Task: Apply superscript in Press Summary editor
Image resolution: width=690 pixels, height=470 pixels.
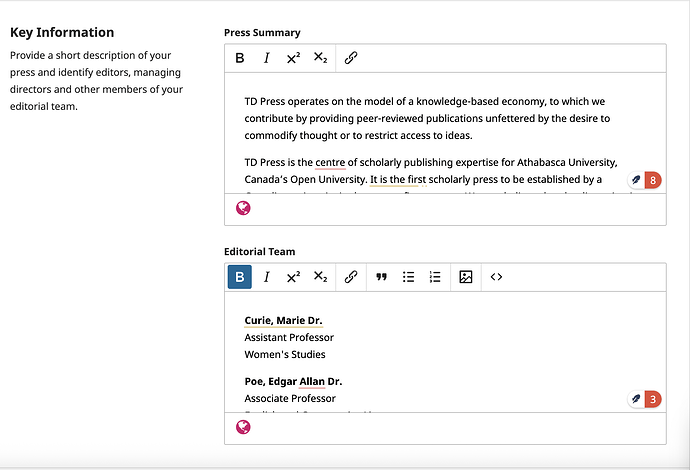Action: point(293,58)
